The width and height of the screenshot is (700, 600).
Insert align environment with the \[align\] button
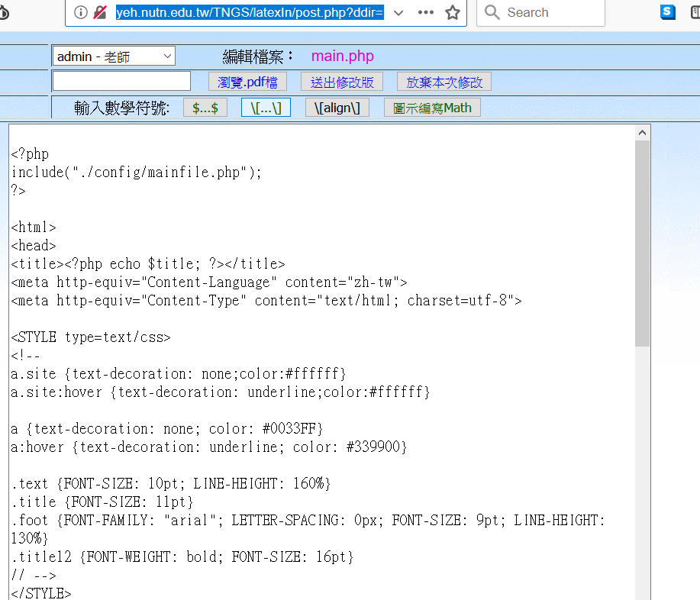(x=337, y=108)
